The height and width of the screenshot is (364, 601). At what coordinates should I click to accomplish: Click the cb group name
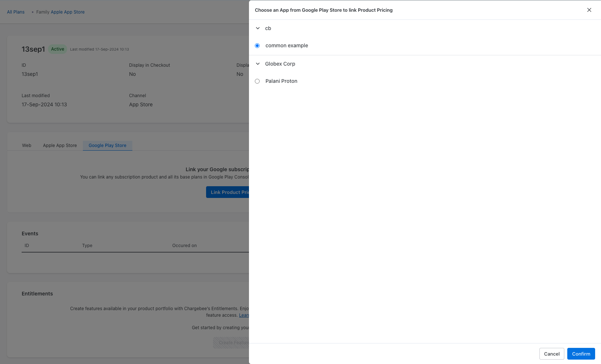[268, 28]
